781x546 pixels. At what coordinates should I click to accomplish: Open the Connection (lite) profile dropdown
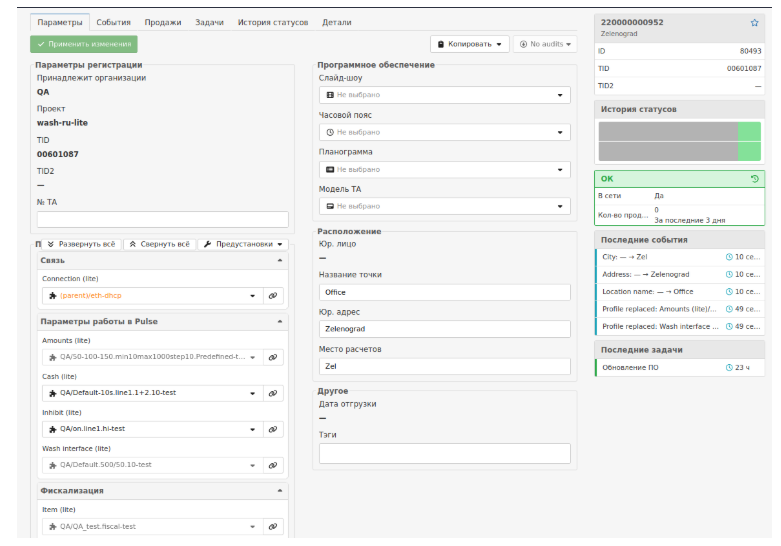click(x=152, y=295)
